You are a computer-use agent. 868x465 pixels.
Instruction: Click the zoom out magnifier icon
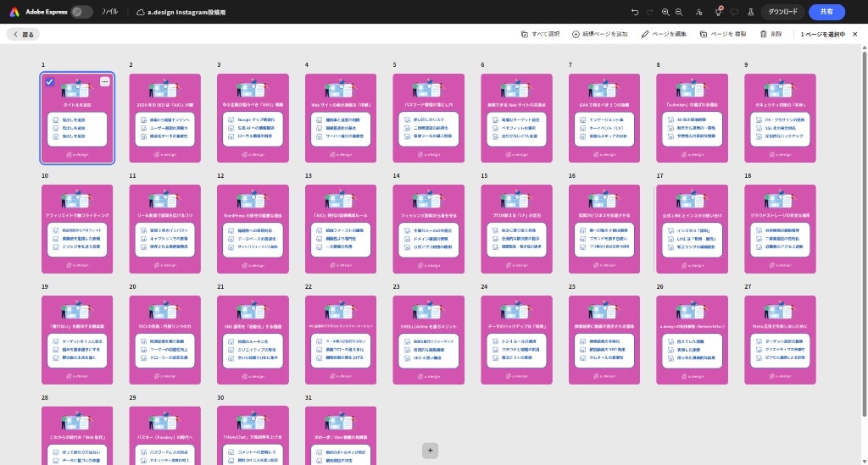[679, 12]
